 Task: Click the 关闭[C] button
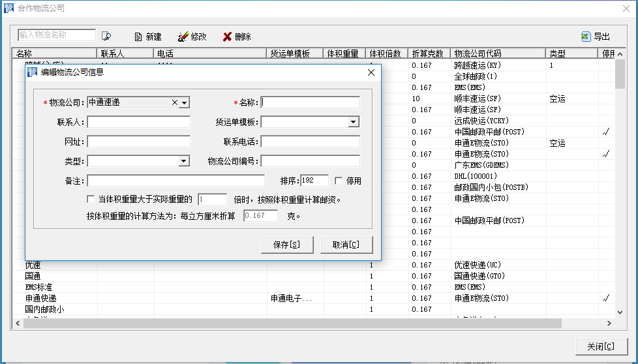(x=601, y=346)
